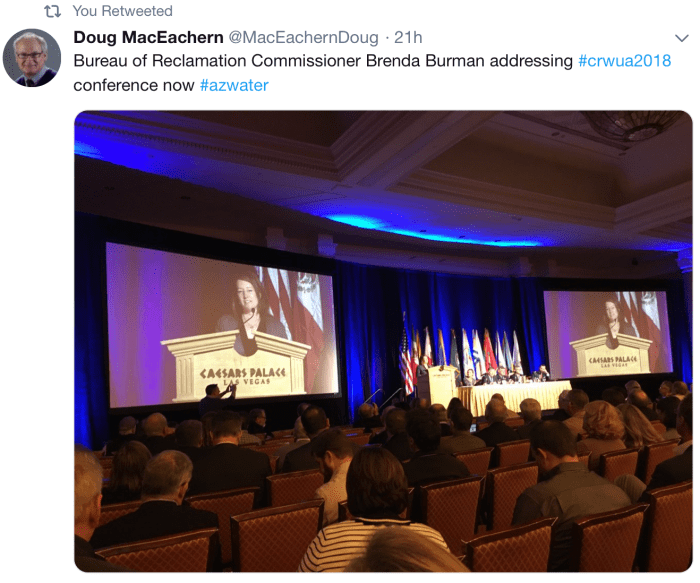The width and height of the screenshot is (700, 583).
Task: Select the tweet text about Brenda Burman
Action: pyautogui.click(x=372, y=73)
